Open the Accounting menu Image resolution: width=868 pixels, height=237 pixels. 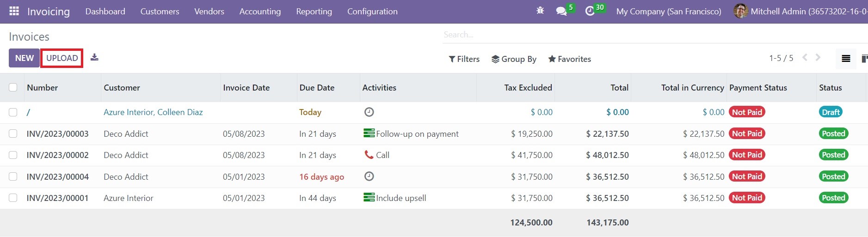tap(260, 12)
